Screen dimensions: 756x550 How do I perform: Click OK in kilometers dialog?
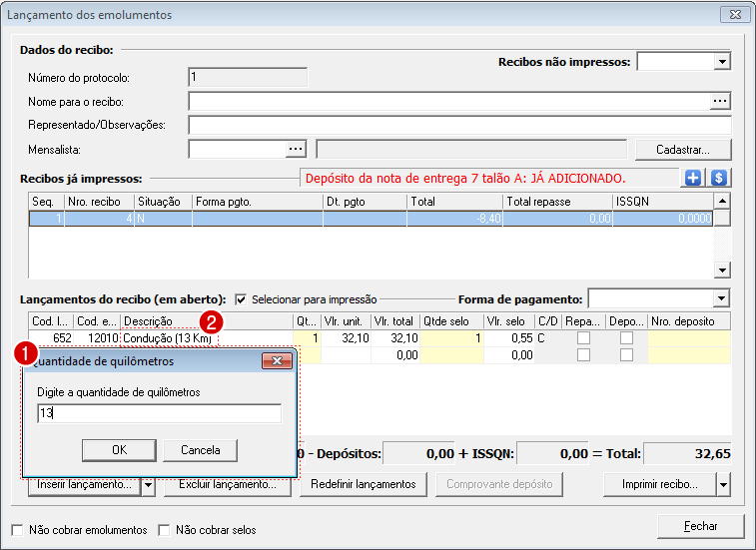119,450
